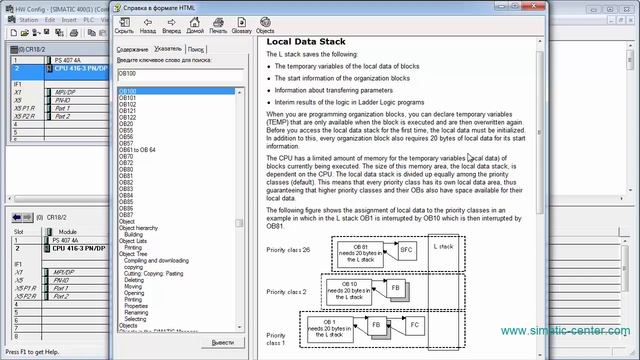
Task: Click New document icon in HW Config toolbar
Action: click(13, 33)
